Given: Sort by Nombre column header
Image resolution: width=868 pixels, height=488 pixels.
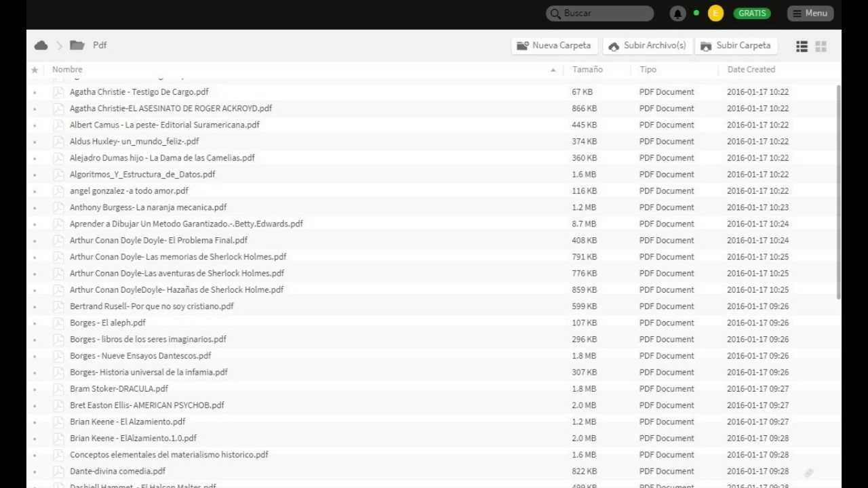Looking at the screenshot, I should point(67,69).
